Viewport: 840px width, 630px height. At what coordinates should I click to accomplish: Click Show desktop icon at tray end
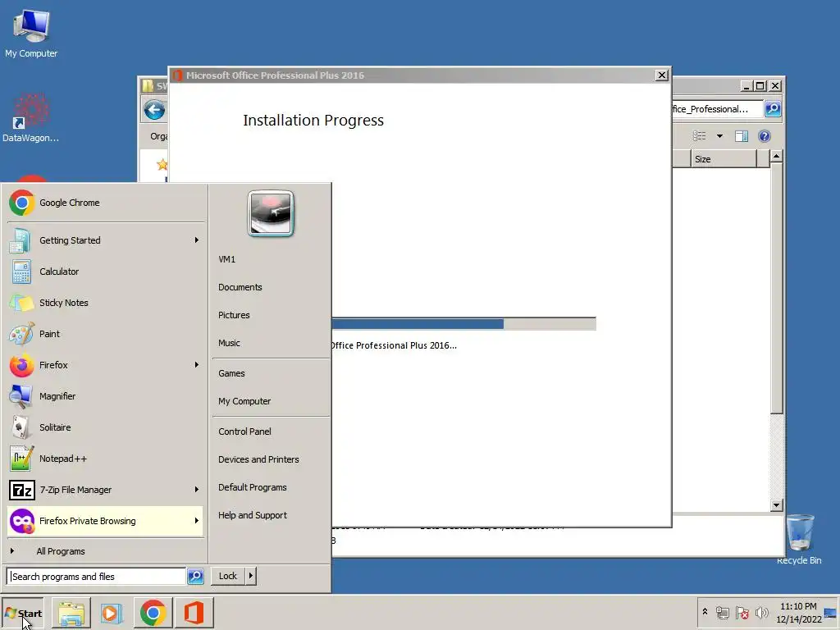tap(831, 613)
